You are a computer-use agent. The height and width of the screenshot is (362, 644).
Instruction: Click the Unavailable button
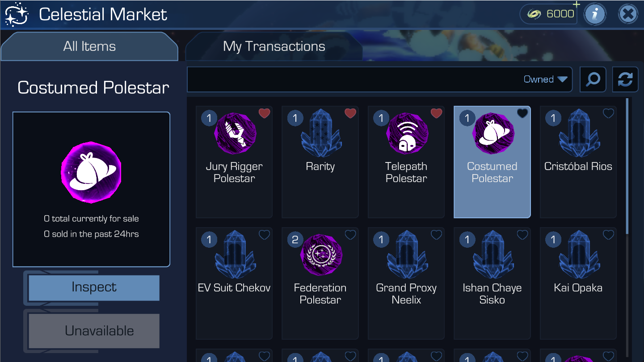pos(94,331)
